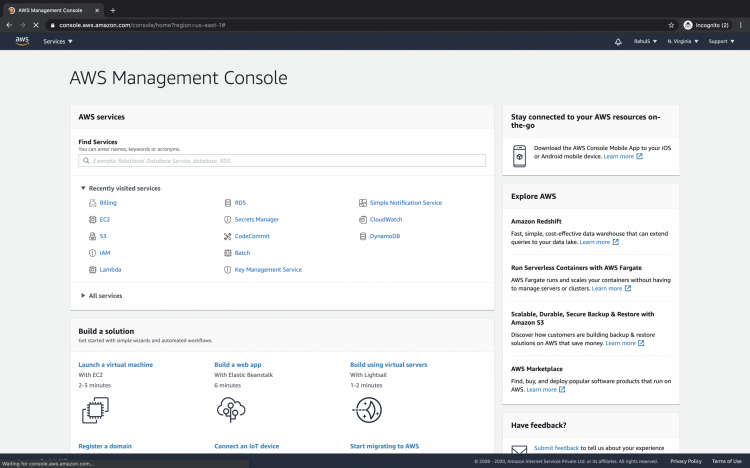Bookmark the page with the star icon
750x468 pixels.
click(x=671, y=25)
